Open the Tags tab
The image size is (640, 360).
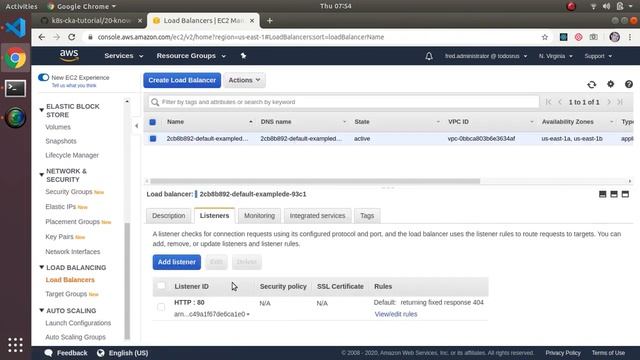coord(367,216)
